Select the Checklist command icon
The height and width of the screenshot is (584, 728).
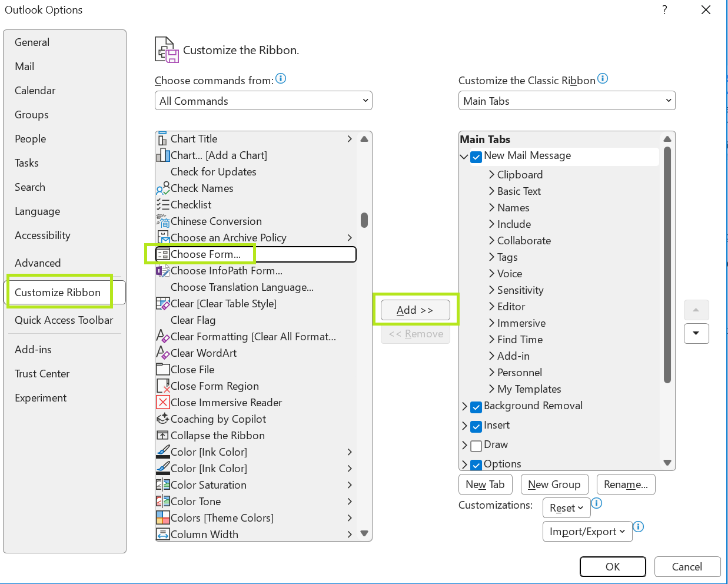(163, 205)
